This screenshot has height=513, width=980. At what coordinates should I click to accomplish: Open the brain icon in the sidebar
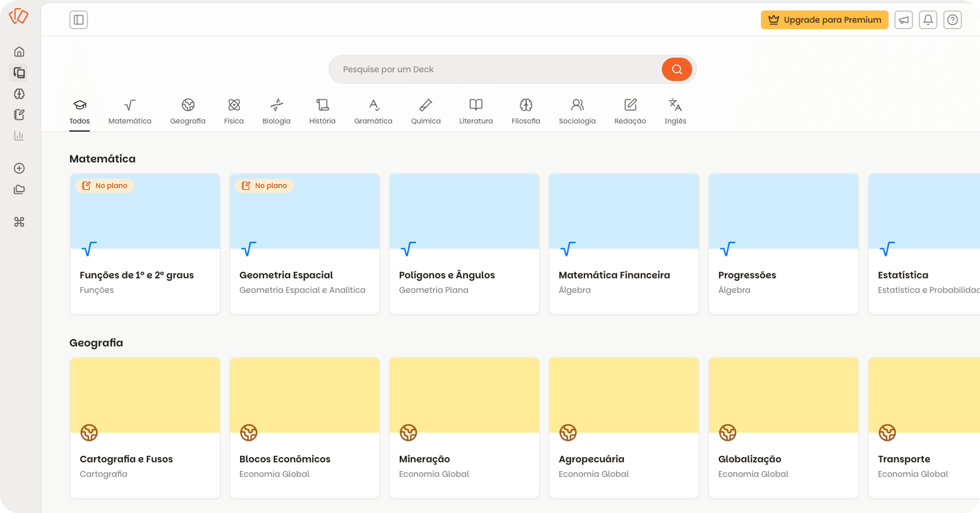click(x=19, y=94)
